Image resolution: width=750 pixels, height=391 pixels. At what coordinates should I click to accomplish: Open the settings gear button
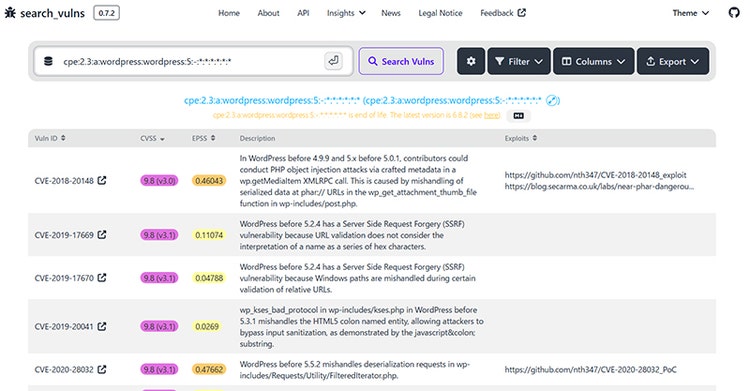point(471,61)
